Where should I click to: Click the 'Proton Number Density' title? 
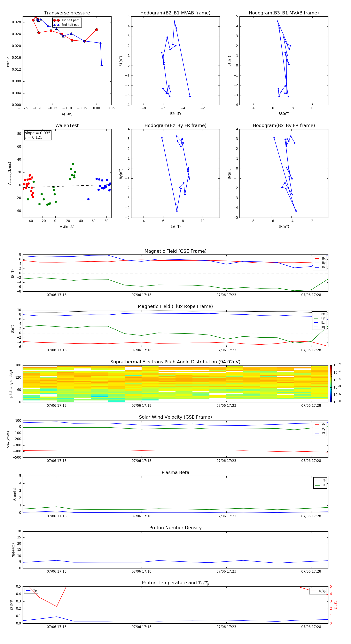click(x=175, y=528)
